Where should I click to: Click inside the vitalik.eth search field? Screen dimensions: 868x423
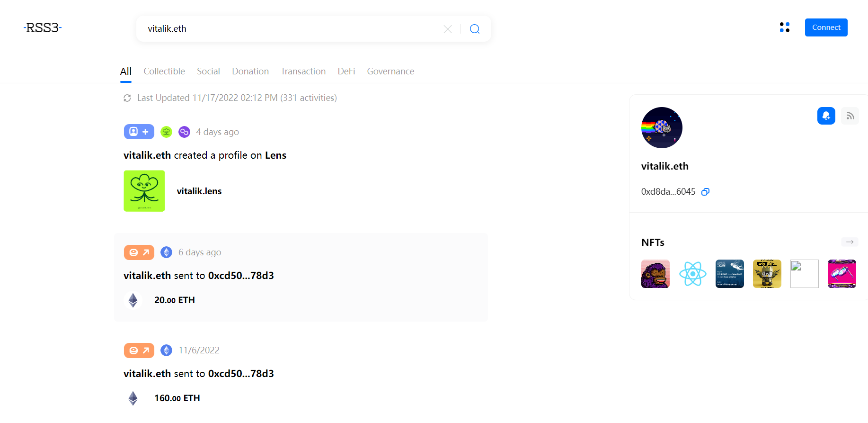coord(284,29)
